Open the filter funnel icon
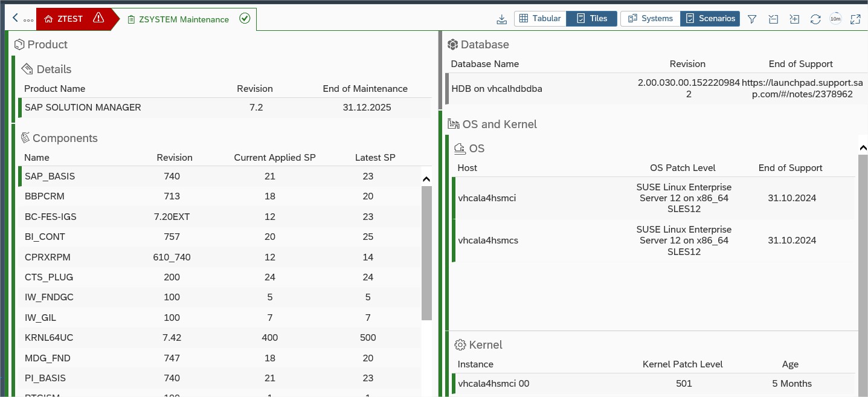The height and width of the screenshot is (397, 868). click(x=752, y=19)
